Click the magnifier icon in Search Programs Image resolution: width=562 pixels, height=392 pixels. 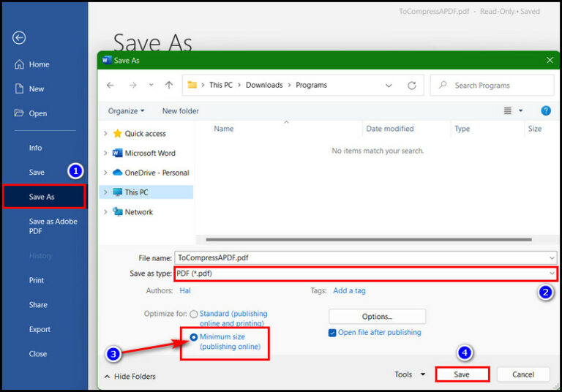[443, 85]
